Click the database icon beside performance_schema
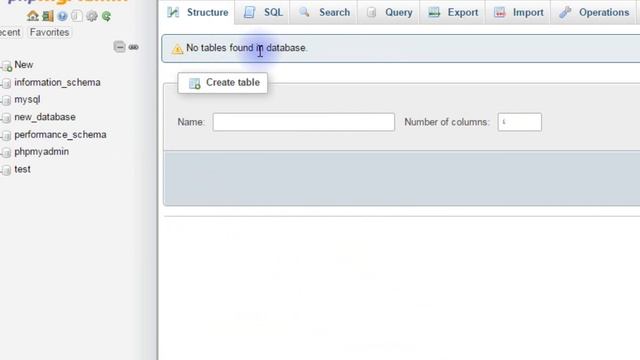This screenshot has width=640, height=360. pyautogui.click(x=6, y=136)
